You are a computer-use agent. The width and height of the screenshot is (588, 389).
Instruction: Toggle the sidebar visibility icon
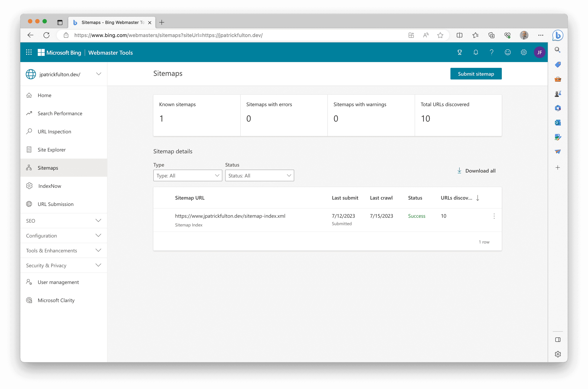coord(558,340)
